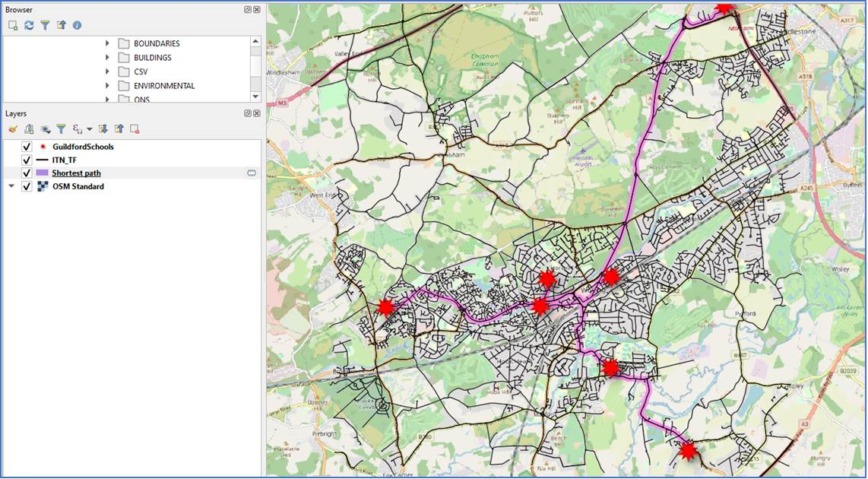Close the Browser panel

(257, 10)
